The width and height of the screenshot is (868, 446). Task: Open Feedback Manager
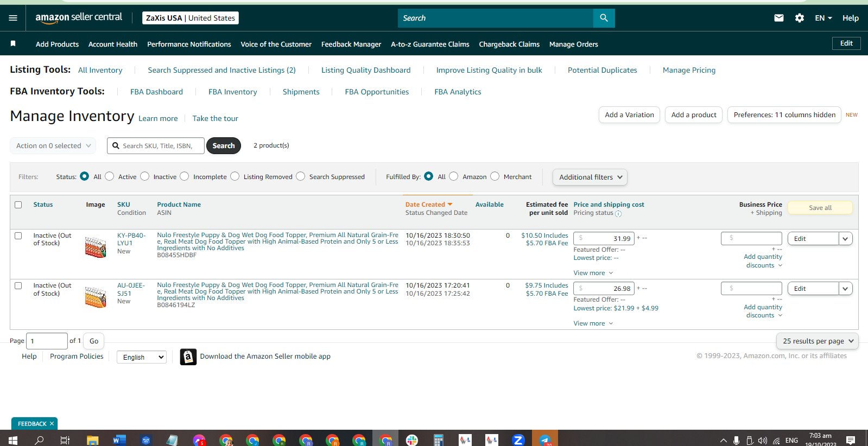[351, 44]
